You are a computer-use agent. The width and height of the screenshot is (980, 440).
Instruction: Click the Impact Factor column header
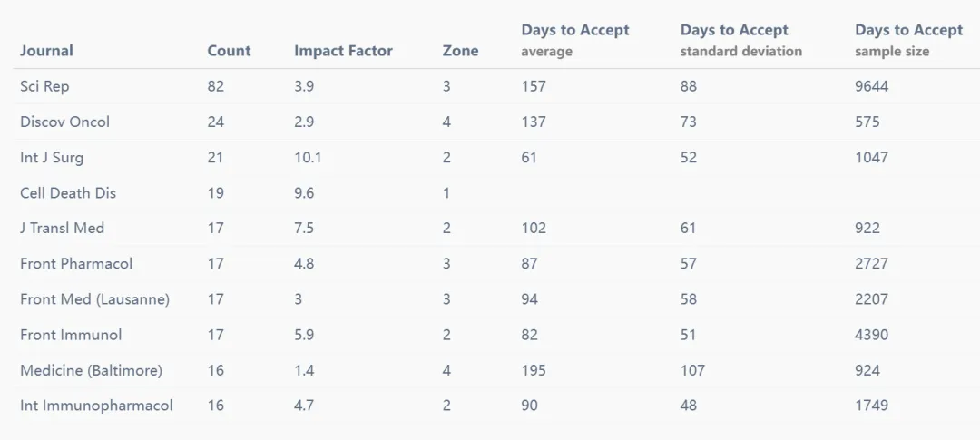click(343, 51)
